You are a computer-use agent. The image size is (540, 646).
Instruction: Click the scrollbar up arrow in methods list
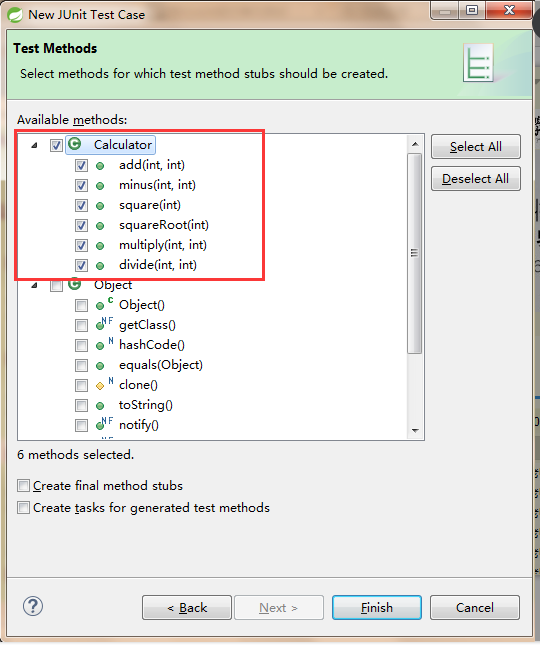pyautogui.click(x=415, y=144)
